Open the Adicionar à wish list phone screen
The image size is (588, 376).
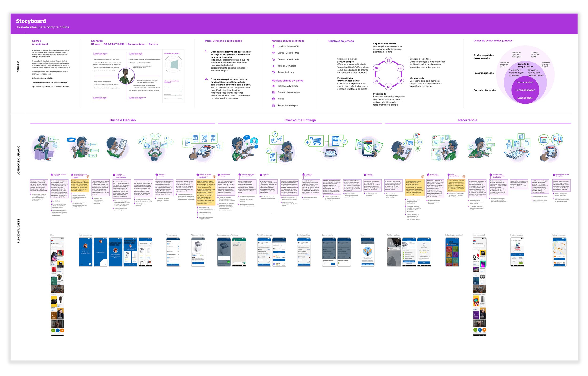198,252
